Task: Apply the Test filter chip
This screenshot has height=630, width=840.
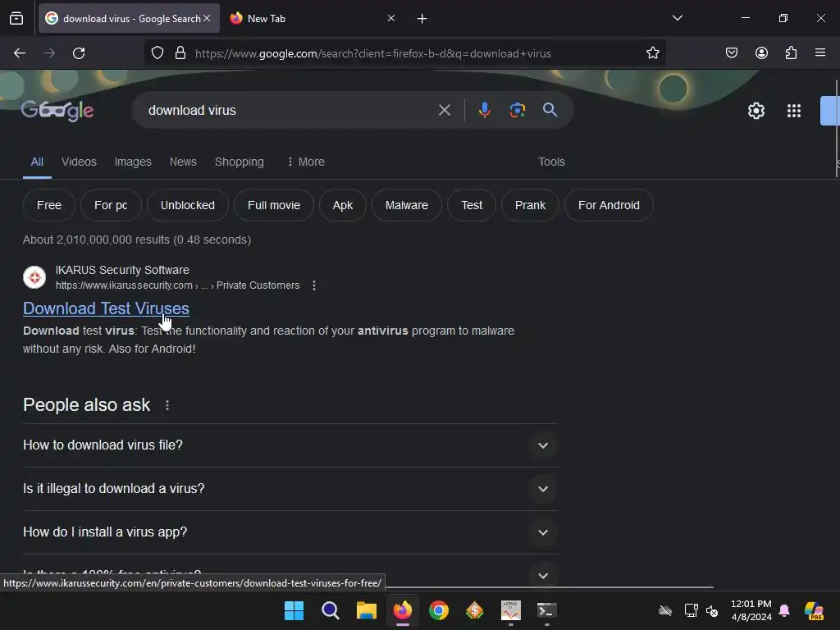Action: (472, 205)
